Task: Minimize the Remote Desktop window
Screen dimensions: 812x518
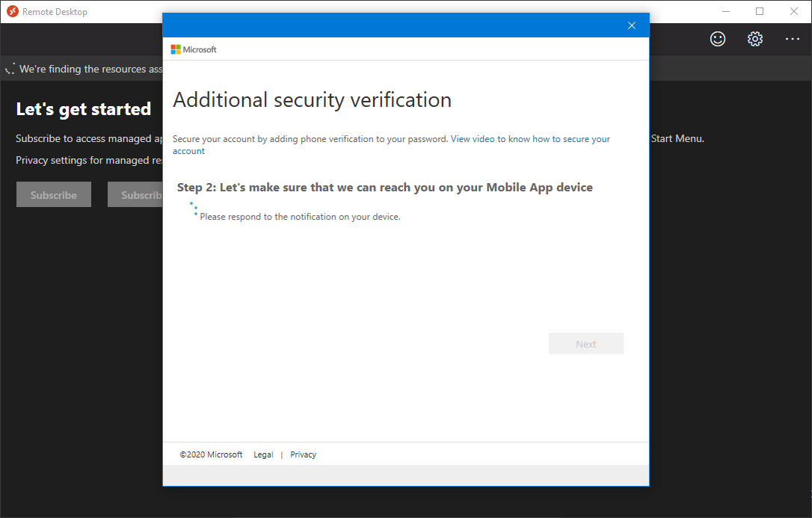Action: pyautogui.click(x=726, y=11)
